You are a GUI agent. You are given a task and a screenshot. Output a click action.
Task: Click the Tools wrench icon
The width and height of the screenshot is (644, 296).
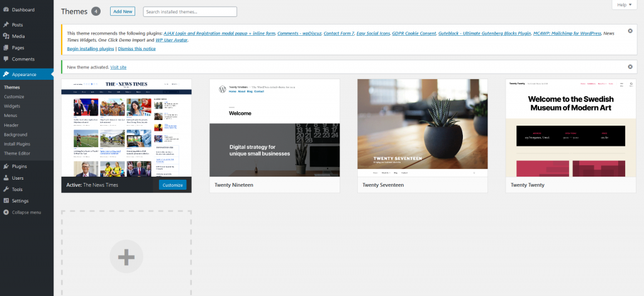coord(6,189)
